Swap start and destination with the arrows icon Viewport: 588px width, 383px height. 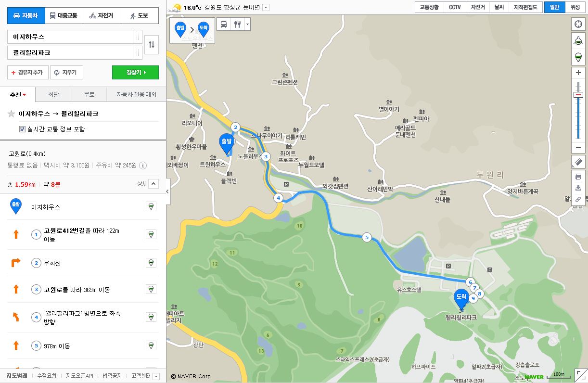pyautogui.click(x=152, y=45)
